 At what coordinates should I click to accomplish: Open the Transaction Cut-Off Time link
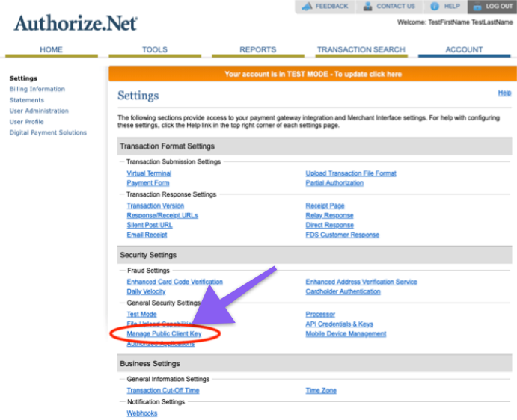click(163, 390)
